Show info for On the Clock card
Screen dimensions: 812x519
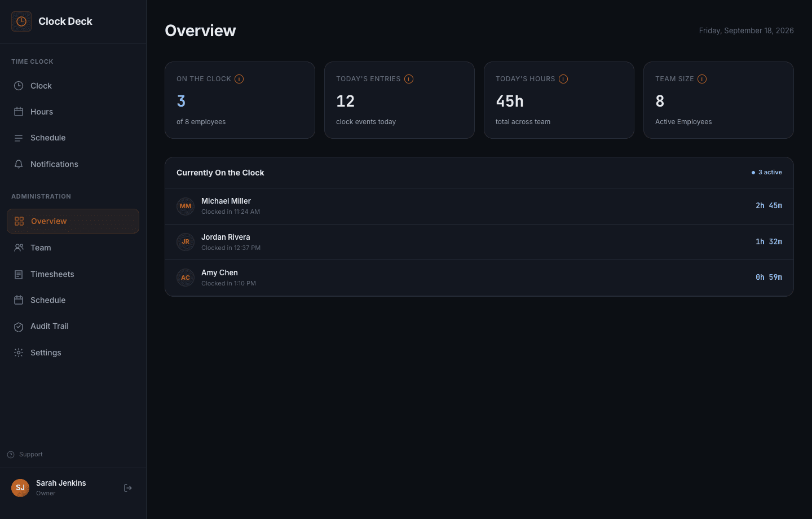pos(239,79)
